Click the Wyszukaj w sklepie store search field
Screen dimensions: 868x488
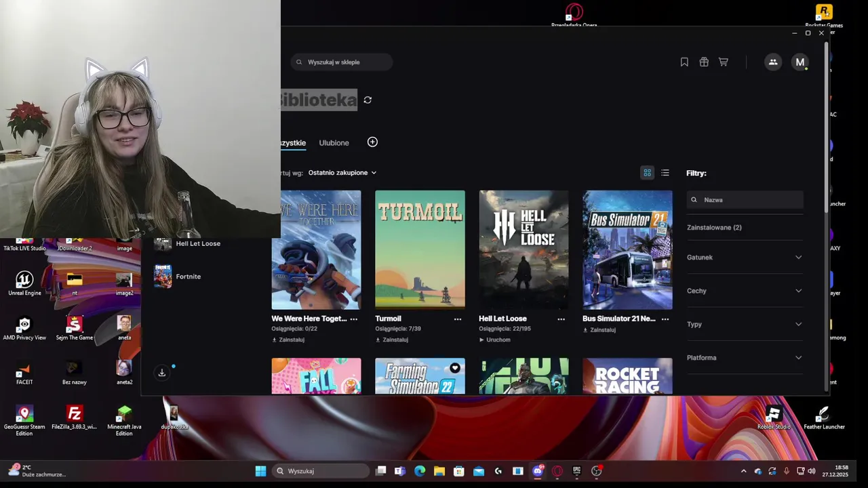[342, 62]
